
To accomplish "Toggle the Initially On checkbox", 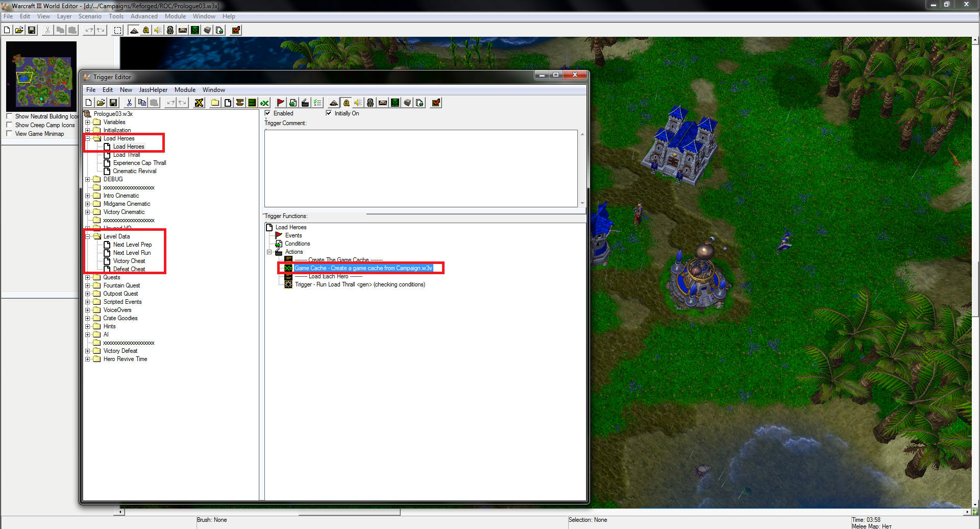I will click(329, 113).
